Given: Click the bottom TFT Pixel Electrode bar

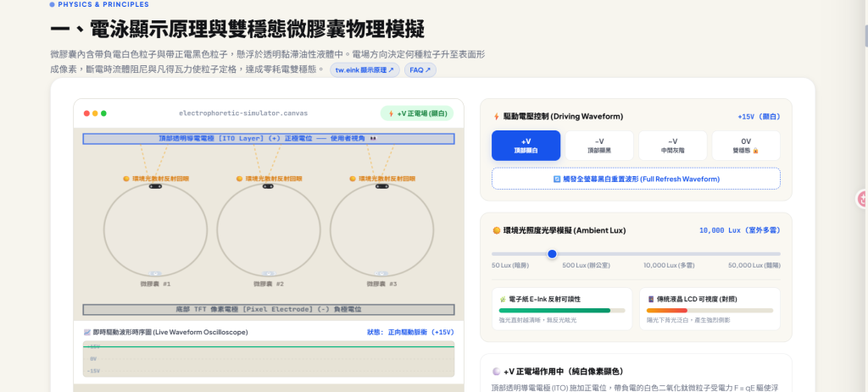Looking at the screenshot, I should 269,310.
